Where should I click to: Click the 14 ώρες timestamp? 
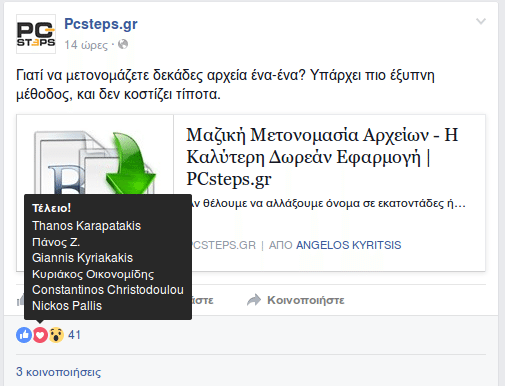tap(86, 45)
